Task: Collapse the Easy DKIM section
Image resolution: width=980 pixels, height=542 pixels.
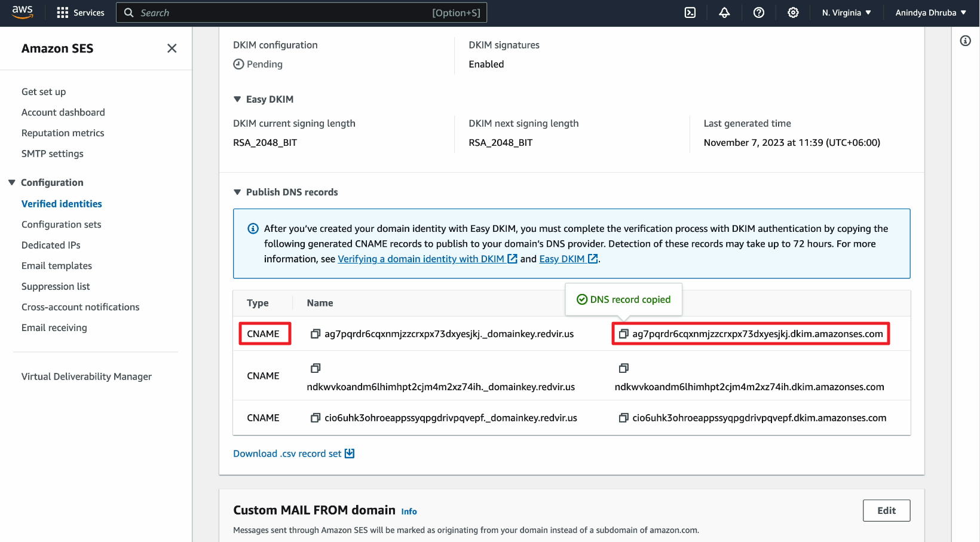Action: (237, 99)
